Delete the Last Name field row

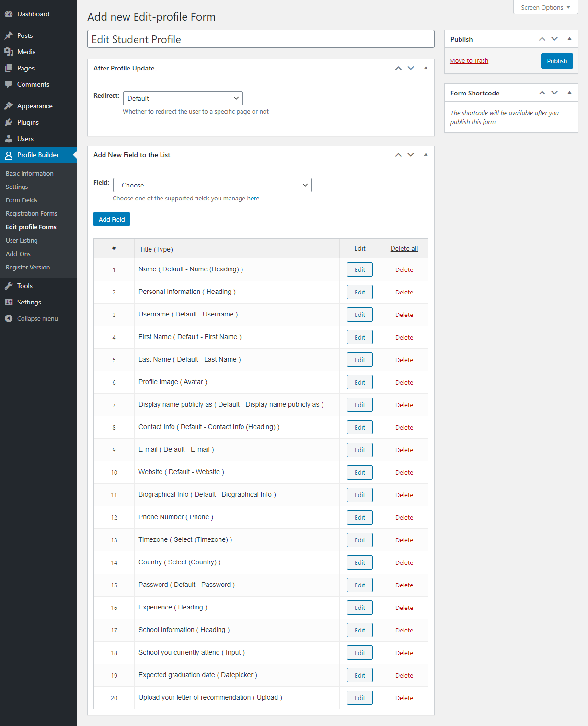[x=404, y=360]
